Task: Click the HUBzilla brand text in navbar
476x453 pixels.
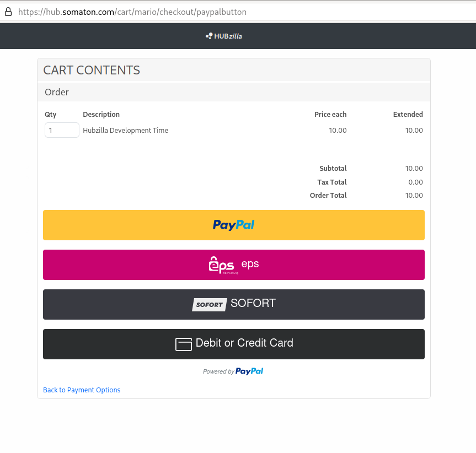Action: coord(228,36)
